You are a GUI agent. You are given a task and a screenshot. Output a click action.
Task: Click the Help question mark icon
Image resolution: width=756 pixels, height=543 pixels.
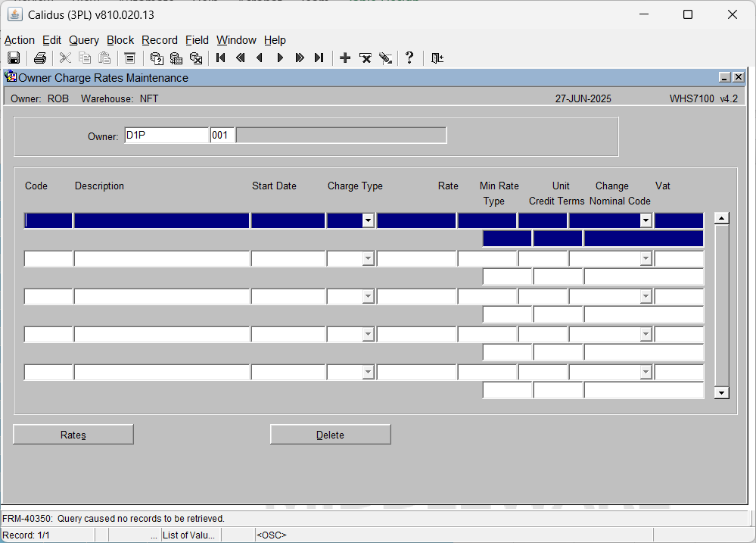pos(409,58)
